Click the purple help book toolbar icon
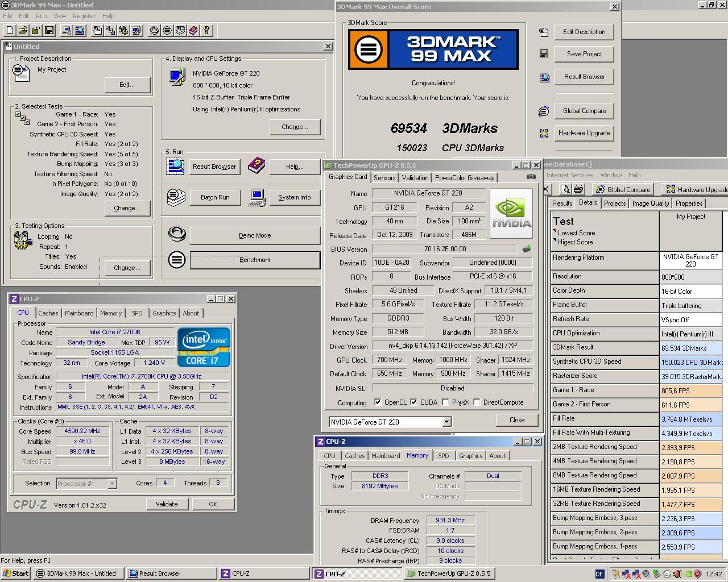The image size is (728, 582). point(193,30)
